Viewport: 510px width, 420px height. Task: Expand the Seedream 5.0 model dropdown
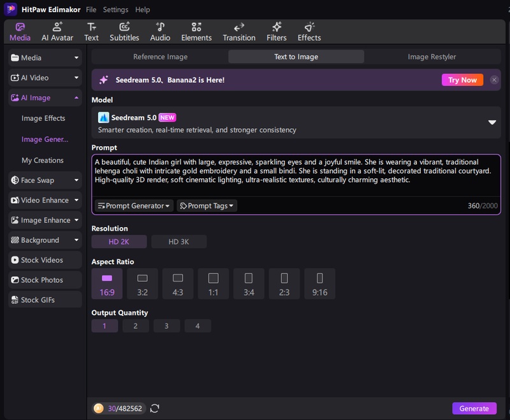492,122
